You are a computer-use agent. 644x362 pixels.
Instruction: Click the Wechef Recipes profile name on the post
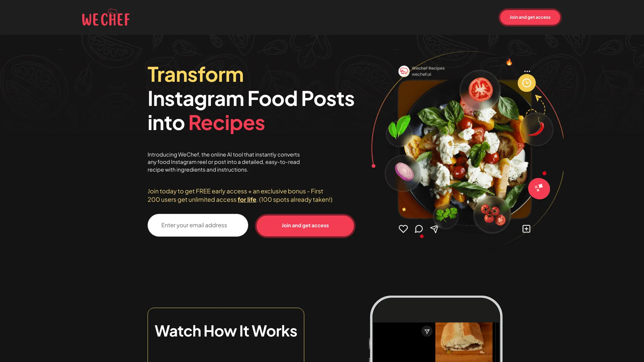[428, 68]
